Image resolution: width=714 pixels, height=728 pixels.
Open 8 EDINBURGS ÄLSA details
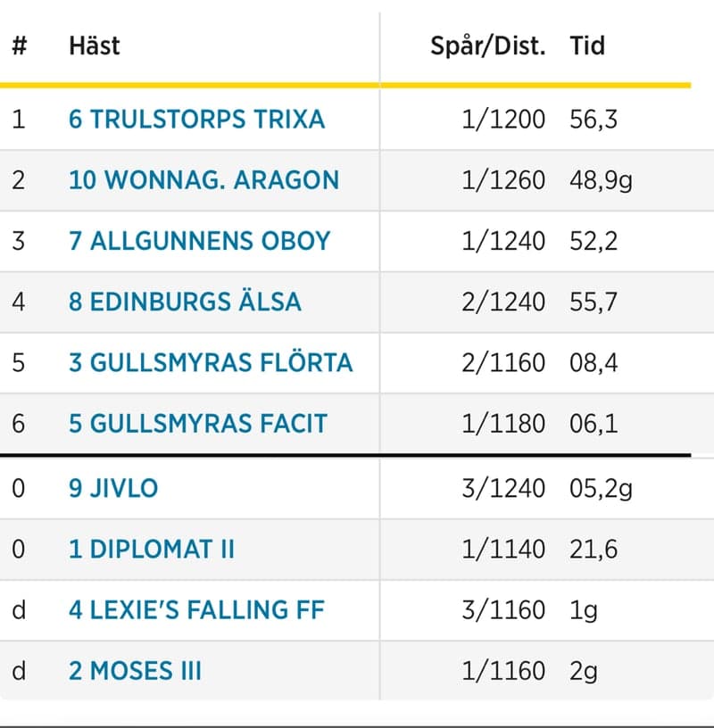185,302
